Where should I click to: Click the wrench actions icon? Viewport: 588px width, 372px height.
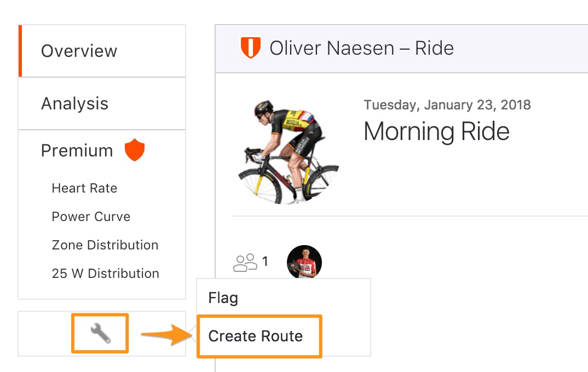click(101, 333)
